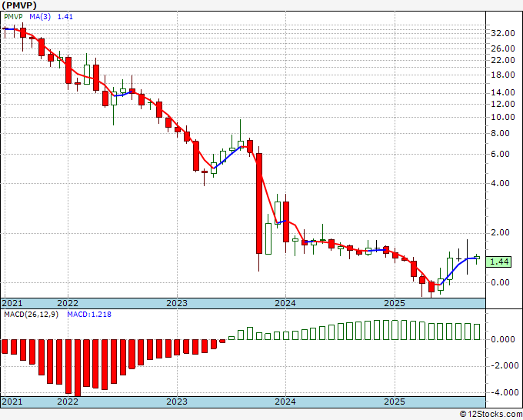Click 2022 on the MACD panel timeline

[68, 402]
